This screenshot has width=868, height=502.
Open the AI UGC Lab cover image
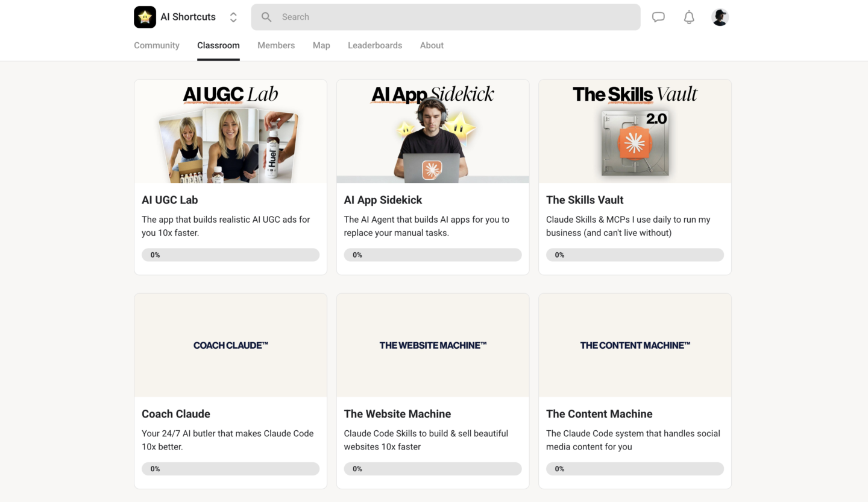pos(230,132)
